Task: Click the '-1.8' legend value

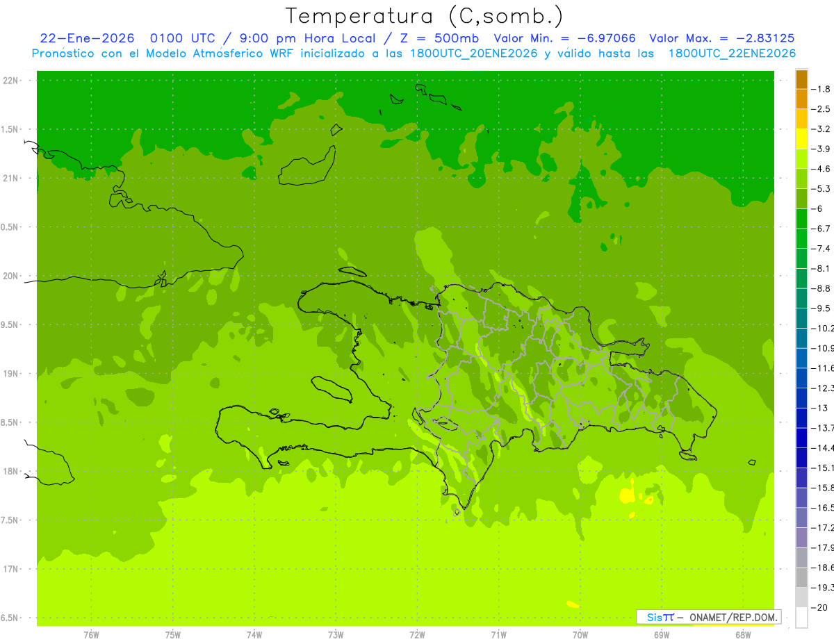Action: [822, 89]
